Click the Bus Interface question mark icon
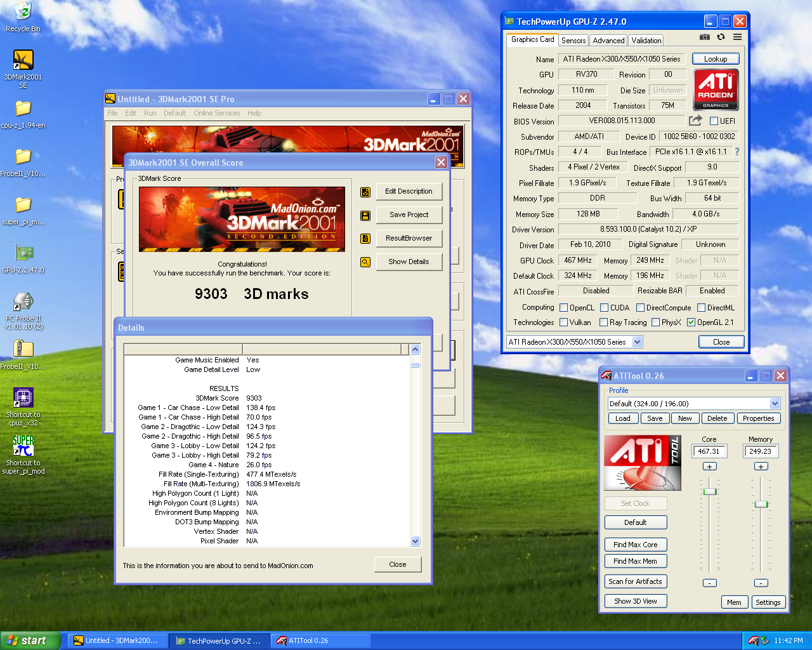 point(737,152)
